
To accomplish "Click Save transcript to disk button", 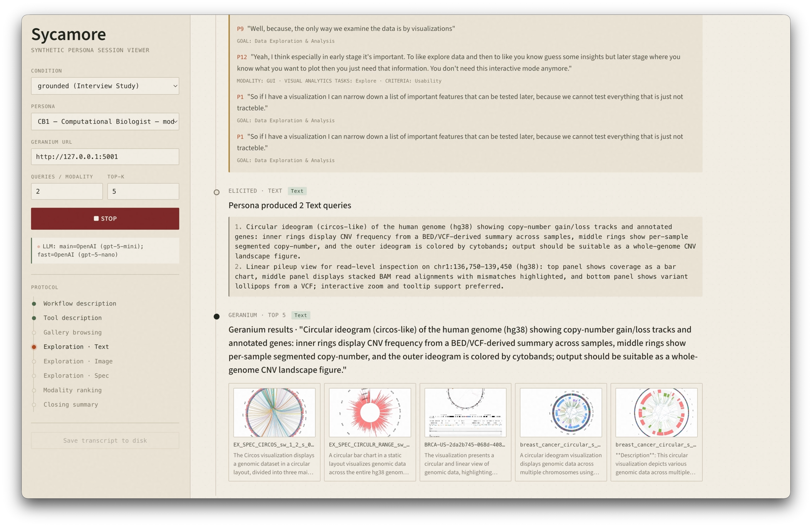I will [105, 440].
